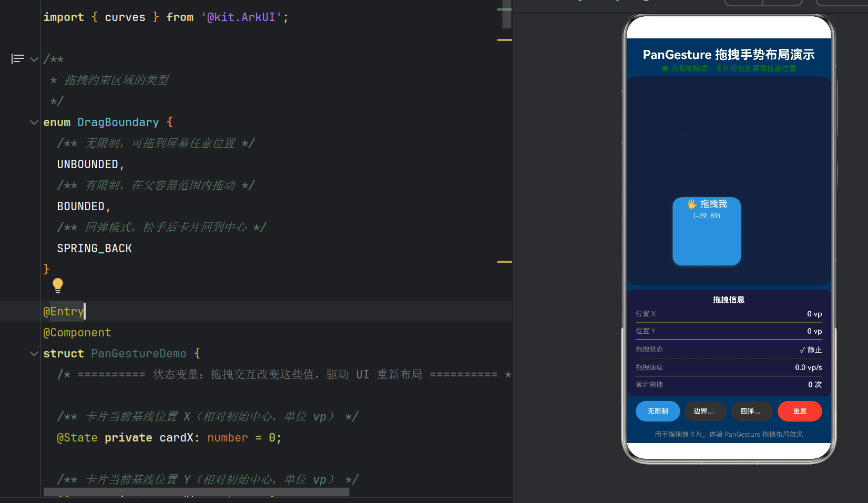
Task: Click the horizontal scrollbar under the code
Action: [197, 492]
